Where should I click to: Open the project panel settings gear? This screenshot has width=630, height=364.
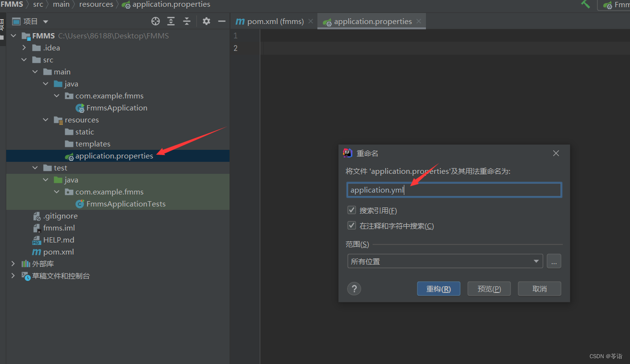(x=206, y=21)
